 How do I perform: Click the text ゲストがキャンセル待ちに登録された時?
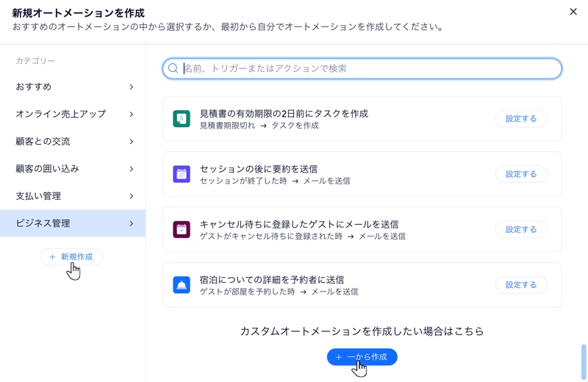(270, 237)
